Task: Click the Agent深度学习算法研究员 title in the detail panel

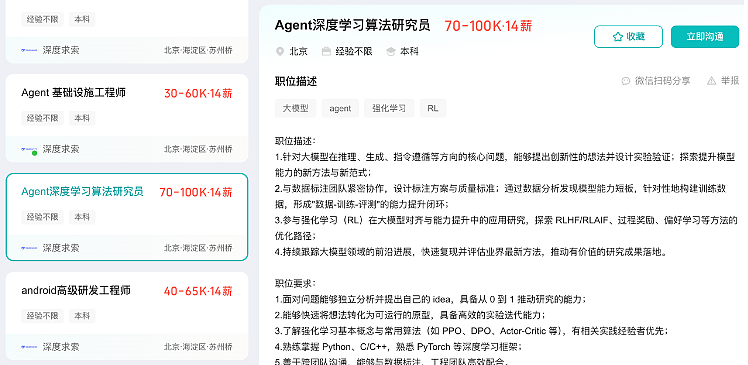Action: 353,25
